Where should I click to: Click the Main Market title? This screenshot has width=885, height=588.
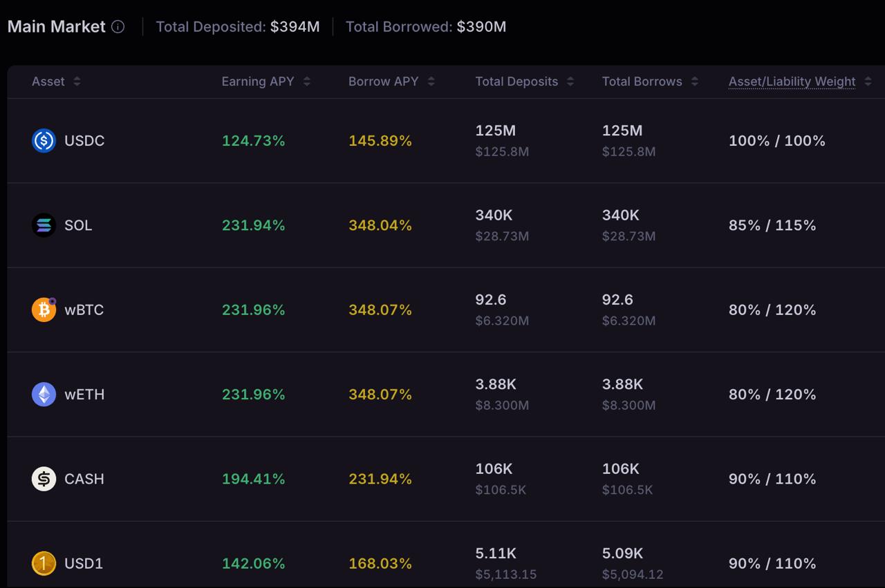tap(57, 27)
